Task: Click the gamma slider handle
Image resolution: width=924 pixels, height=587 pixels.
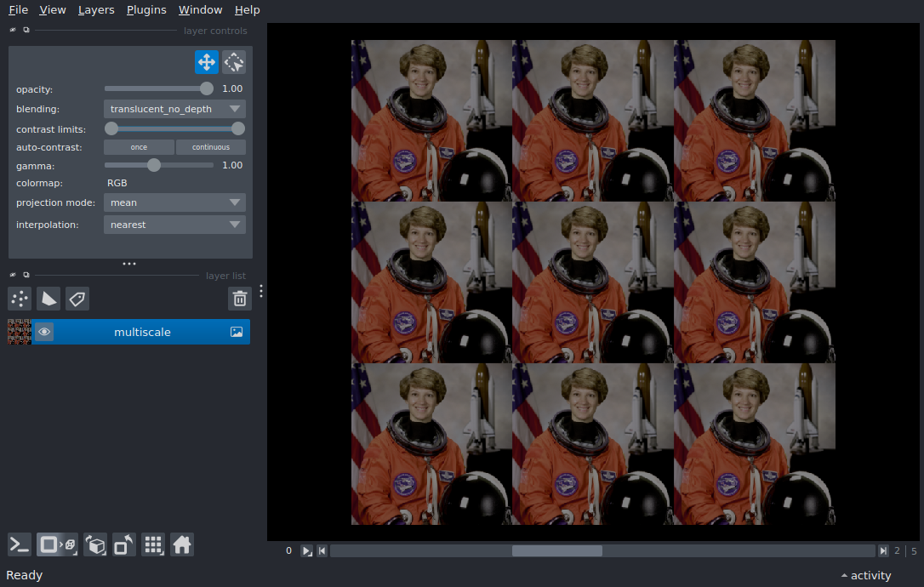Action: tap(154, 165)
